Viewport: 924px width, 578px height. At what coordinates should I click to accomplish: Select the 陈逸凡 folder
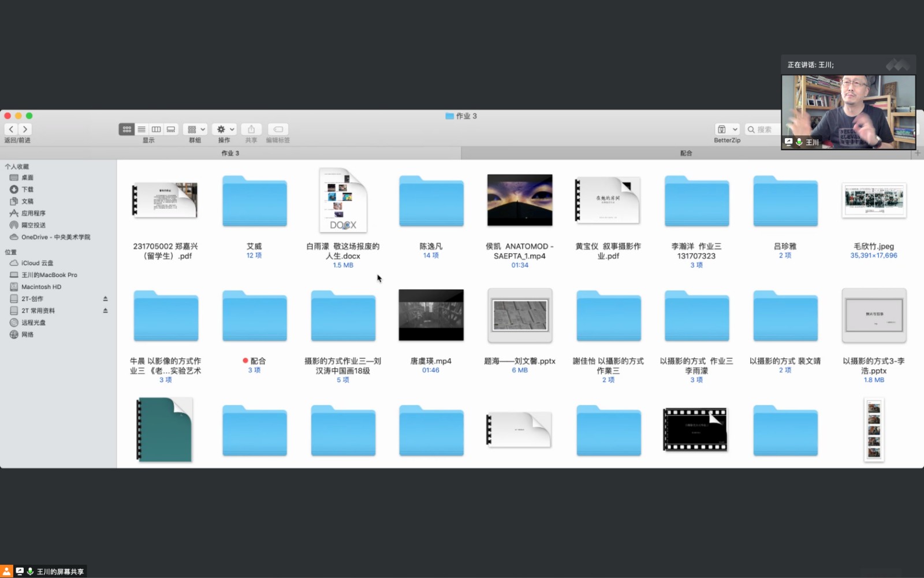(431, 201)
